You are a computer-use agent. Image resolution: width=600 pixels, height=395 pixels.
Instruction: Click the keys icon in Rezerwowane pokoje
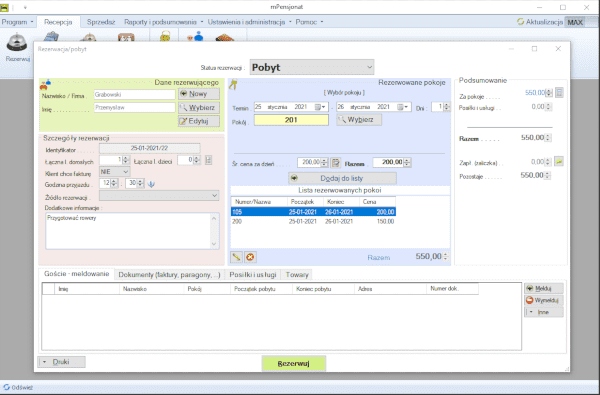[233, 85]
